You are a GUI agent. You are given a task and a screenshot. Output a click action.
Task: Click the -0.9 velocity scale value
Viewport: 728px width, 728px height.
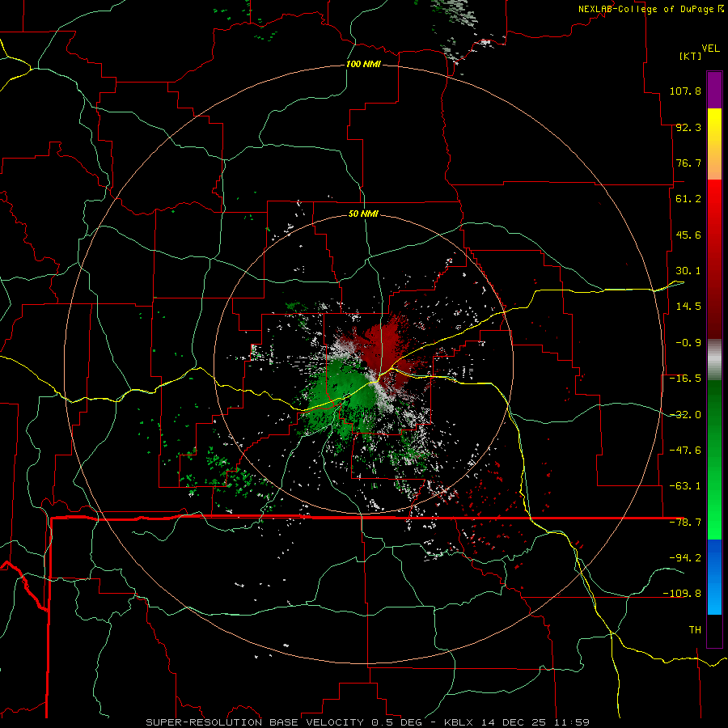pos(688,343)
